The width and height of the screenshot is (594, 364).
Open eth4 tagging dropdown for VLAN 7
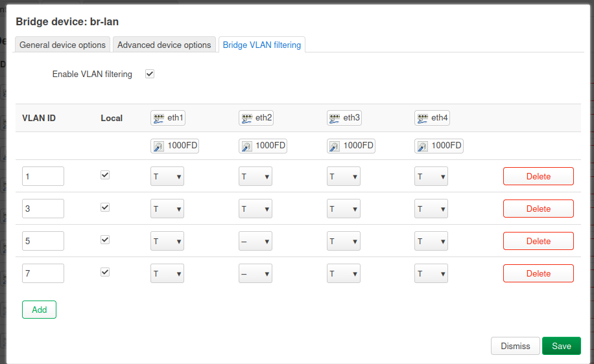tap(431, 273)
